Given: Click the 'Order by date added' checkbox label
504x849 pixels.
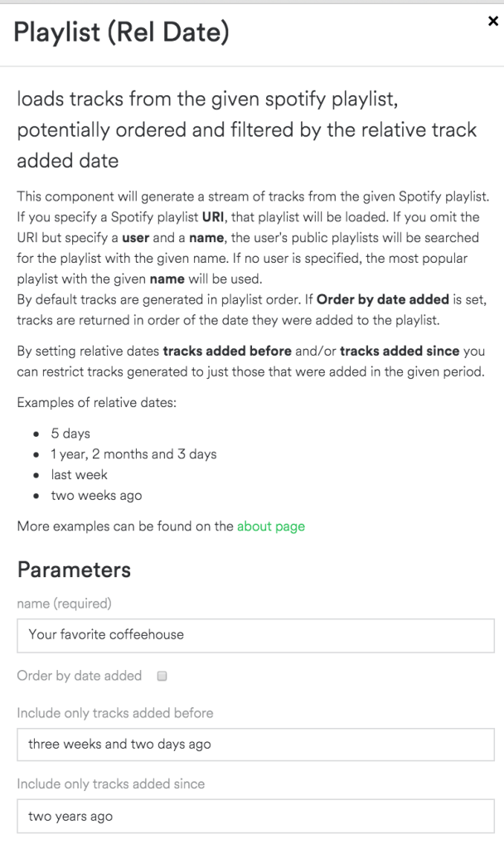Looking at the screenshot, I should 80,676.
